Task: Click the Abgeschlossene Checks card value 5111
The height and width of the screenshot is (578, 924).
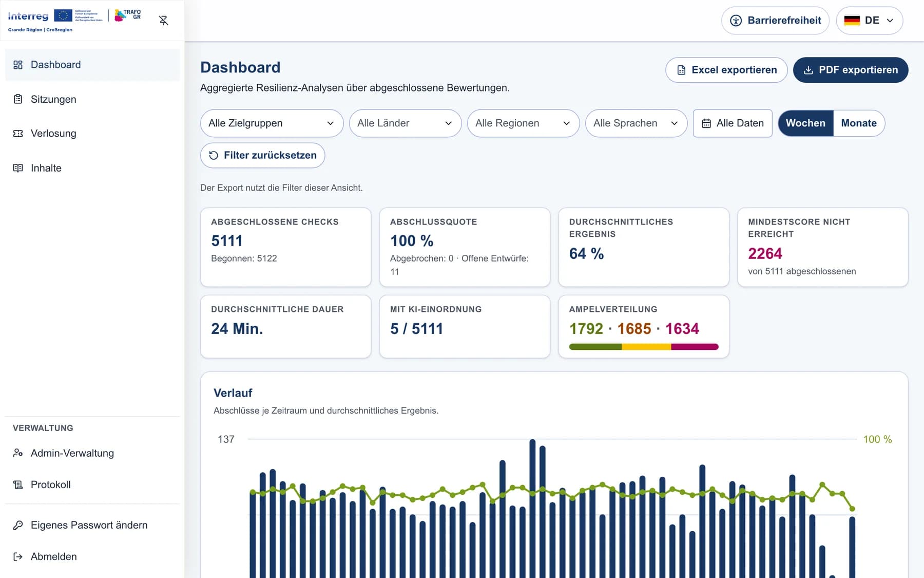Action: click(x=227, y=240)
